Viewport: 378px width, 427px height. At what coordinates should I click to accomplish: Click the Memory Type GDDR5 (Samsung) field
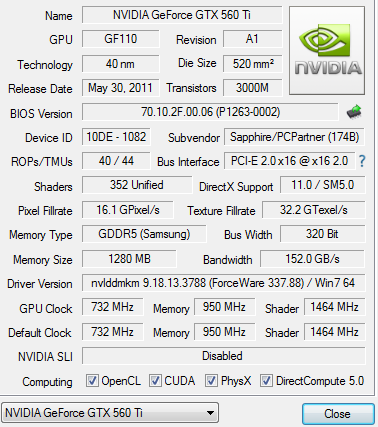144,234
